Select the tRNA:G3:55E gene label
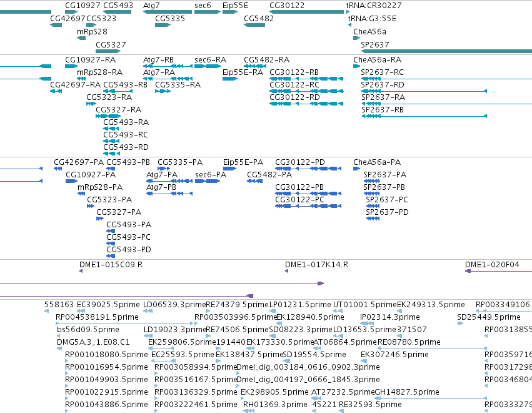532x414 pixels. click(372, 18)
